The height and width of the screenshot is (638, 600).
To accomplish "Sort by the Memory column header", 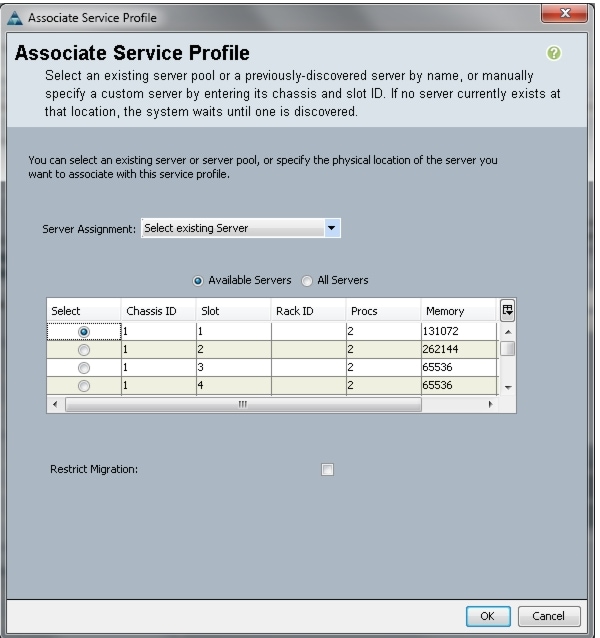I will tap(458, 311).
